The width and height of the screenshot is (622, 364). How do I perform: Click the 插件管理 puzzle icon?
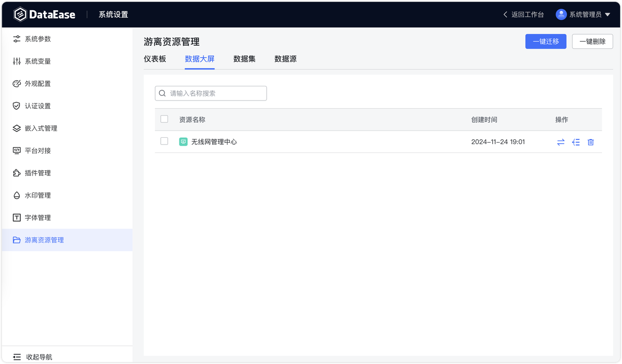(17, 173)
